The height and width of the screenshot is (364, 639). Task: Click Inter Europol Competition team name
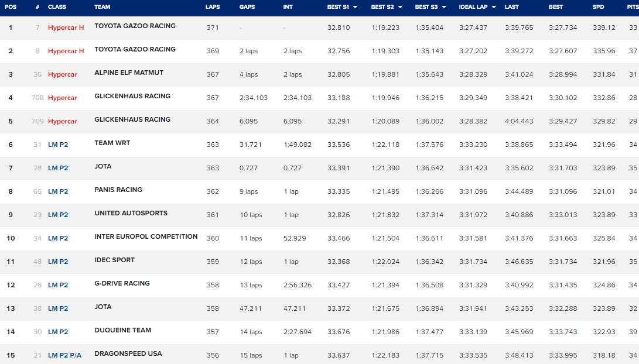[x=146, y=236]
